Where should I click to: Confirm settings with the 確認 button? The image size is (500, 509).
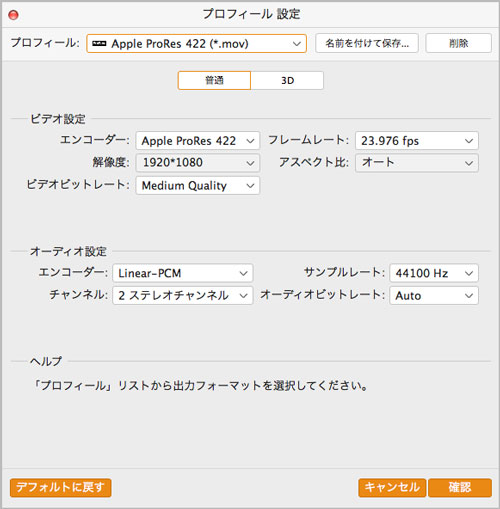(x=460, y=488)
